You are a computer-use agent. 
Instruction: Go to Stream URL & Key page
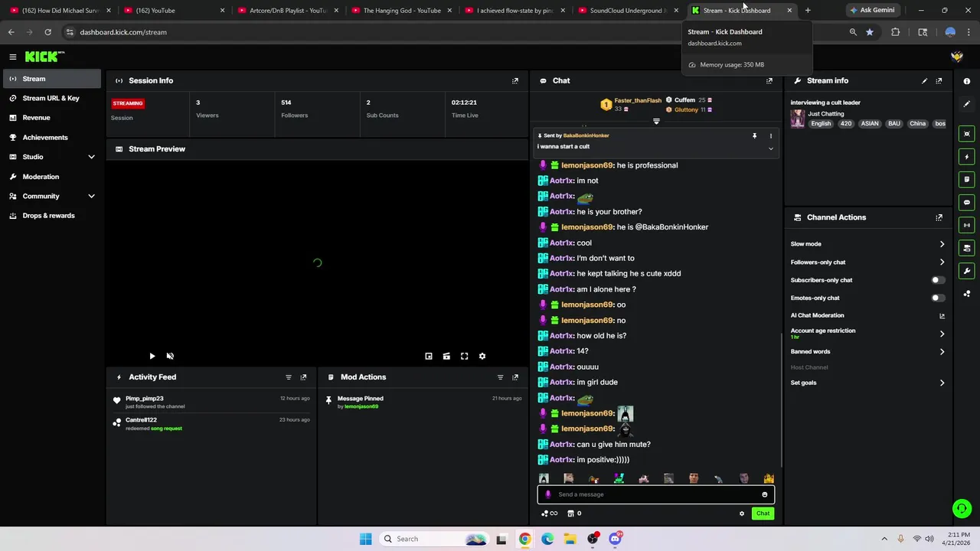coord(51,98)
